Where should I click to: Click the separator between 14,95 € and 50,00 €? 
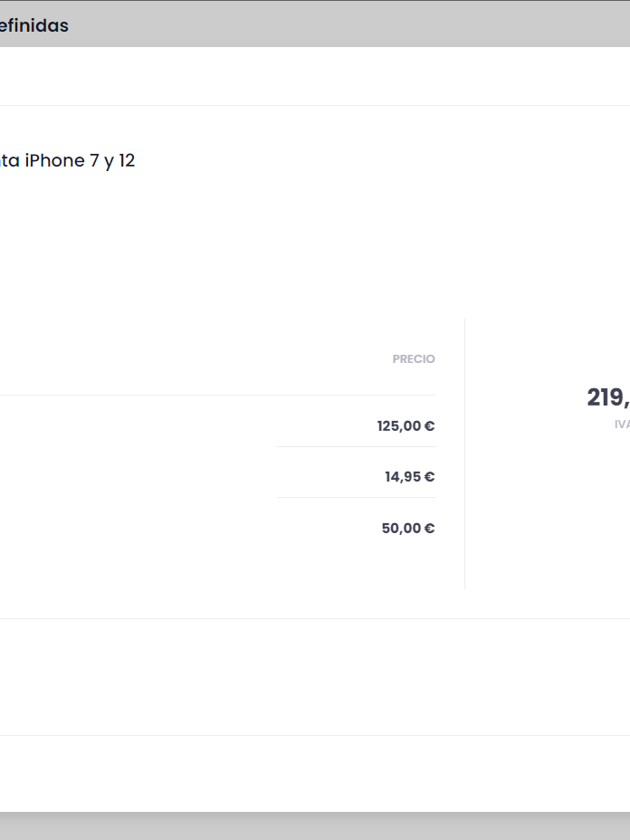pos(355,498)
